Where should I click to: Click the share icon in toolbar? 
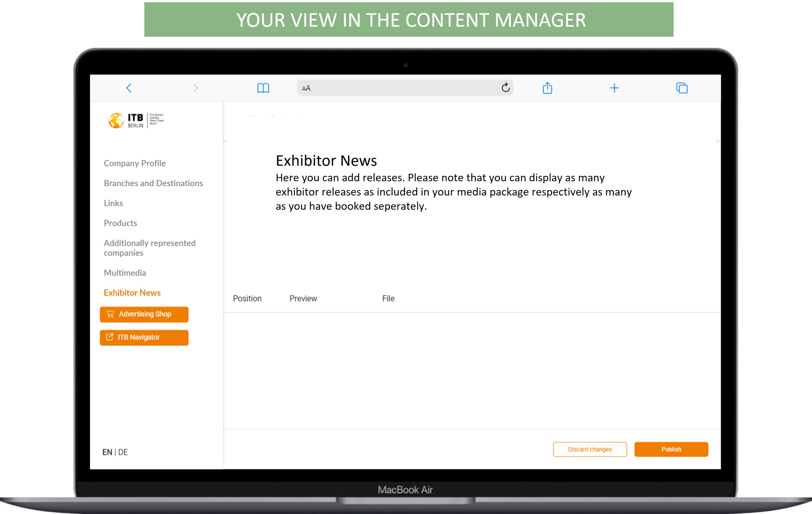[x=547, y=88]
